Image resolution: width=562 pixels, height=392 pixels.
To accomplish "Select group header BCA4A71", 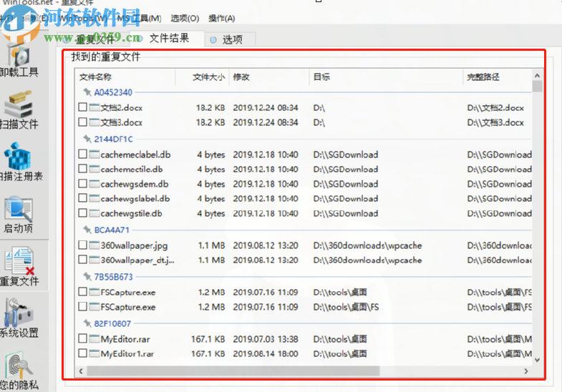I will (112, 230).
